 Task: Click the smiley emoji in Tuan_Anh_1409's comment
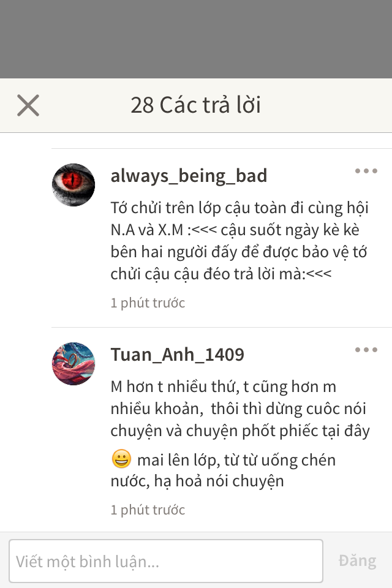(121, 459)
